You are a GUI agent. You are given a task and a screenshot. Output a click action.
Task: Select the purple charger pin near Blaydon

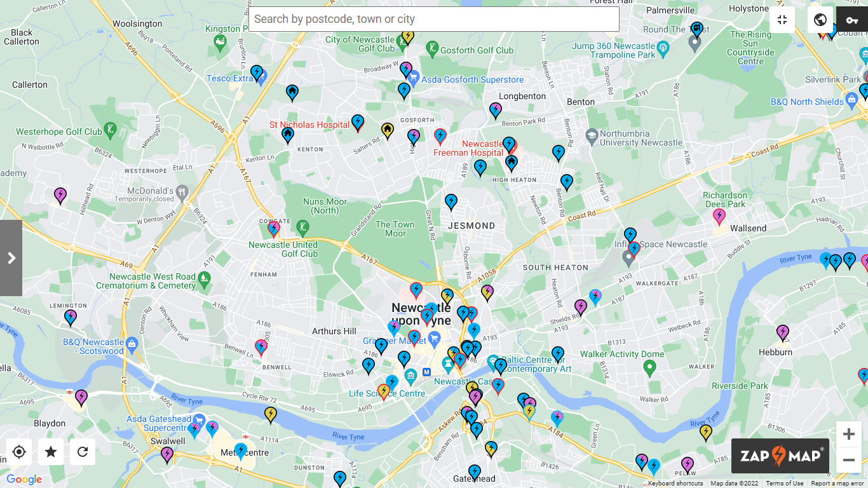click(x=81, y=397)
